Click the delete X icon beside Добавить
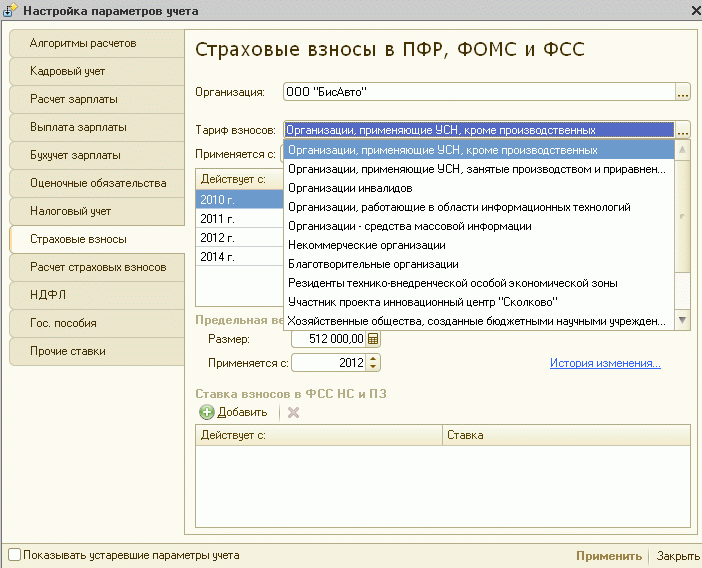Screen dimensions: 702x568 click(293, 412)
